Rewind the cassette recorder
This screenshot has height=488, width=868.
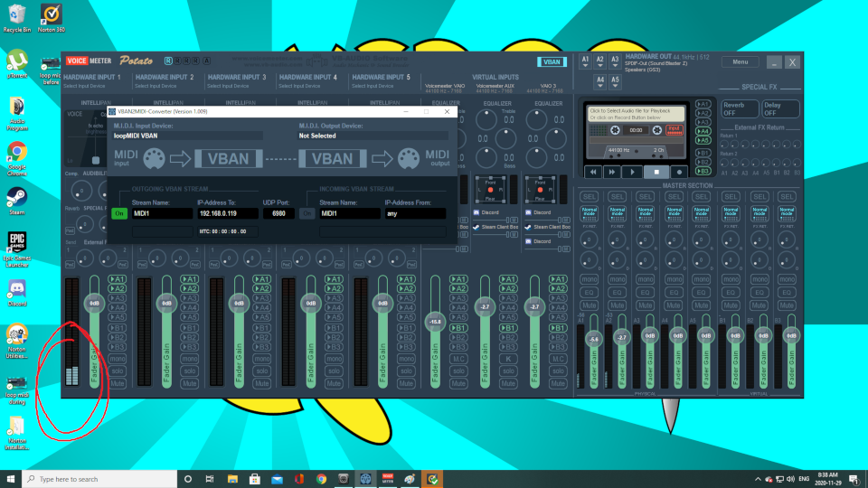click(x=593, y=172)
